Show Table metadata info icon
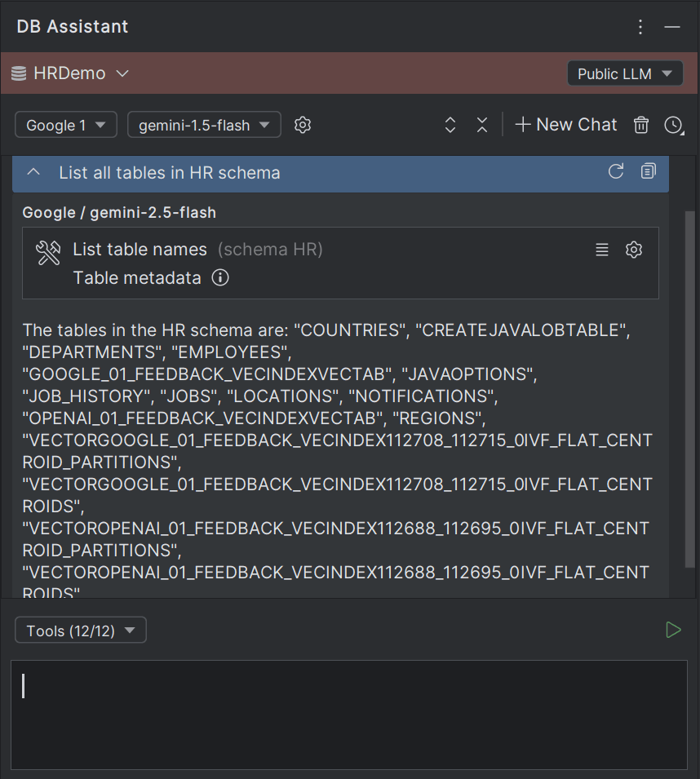The image size is (700, 779). click(220, 277)
